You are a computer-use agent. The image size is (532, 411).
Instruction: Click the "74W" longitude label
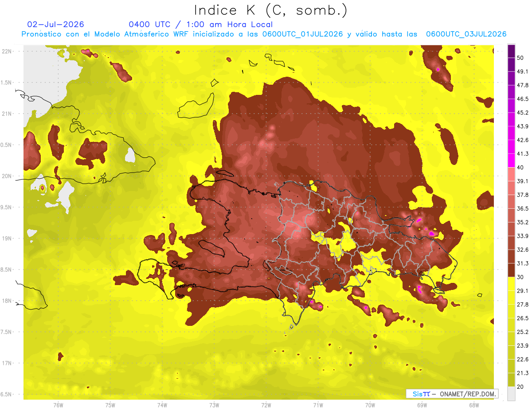tap(162, 405)
